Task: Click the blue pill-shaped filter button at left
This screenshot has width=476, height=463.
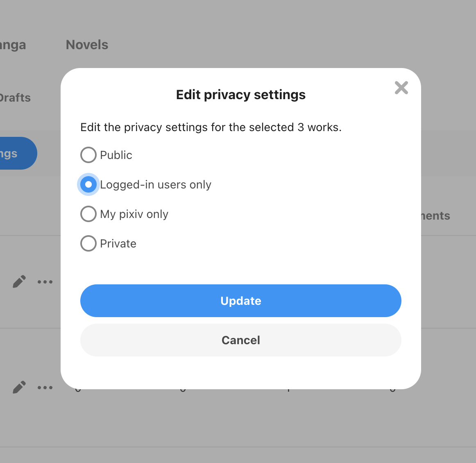Action: click(x=18, y=153)
